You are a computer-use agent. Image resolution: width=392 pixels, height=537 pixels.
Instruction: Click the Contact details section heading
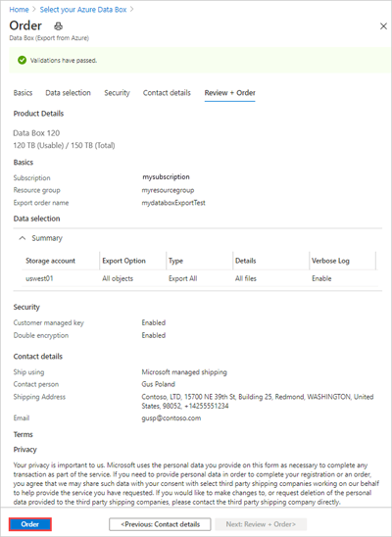pyautogui.click(x=38, y=357)
